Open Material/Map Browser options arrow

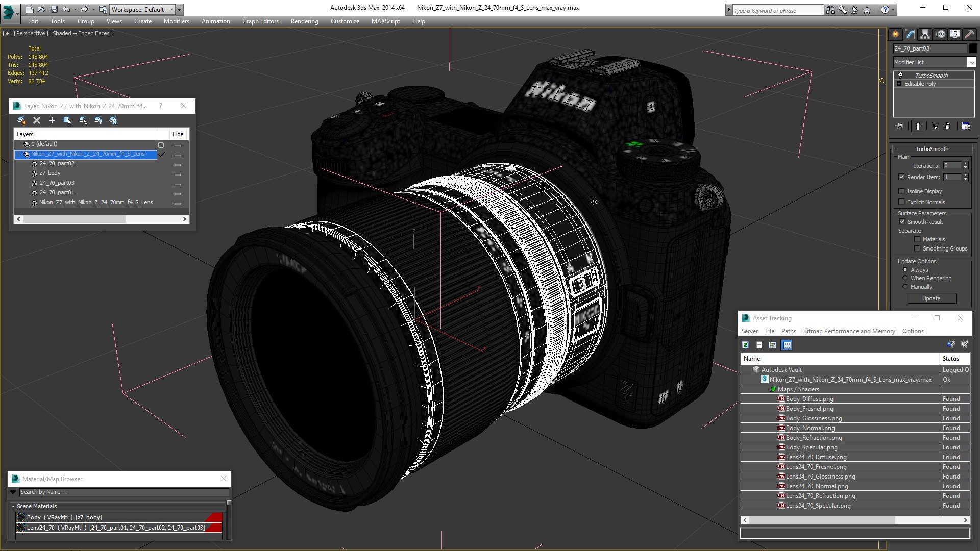click(13, 492)
